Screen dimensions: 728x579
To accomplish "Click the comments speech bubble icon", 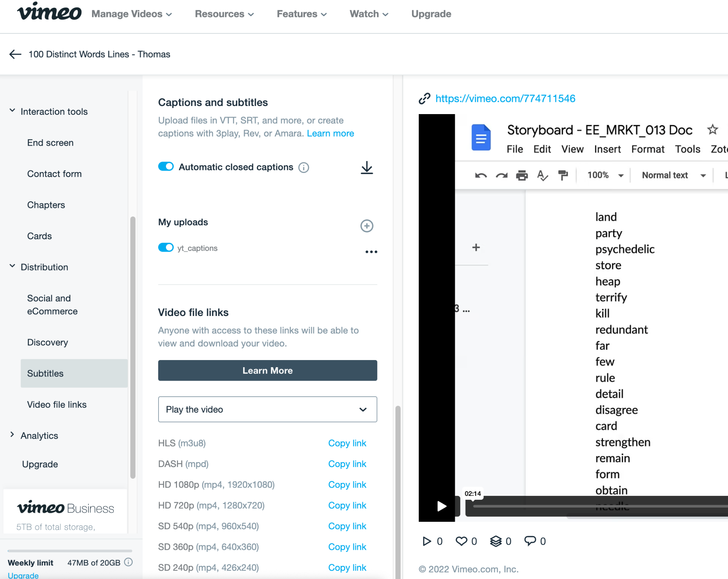I will click(x=530, y=541).
